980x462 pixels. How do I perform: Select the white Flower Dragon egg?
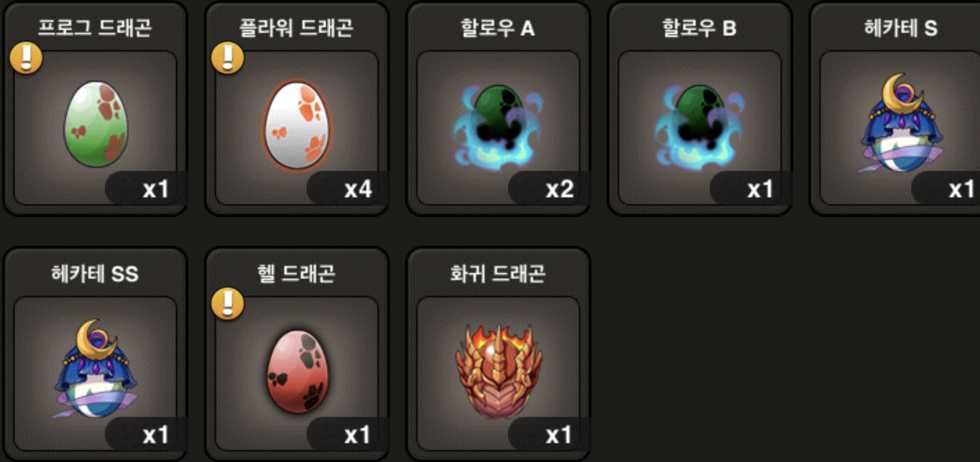tap(297, 126)
